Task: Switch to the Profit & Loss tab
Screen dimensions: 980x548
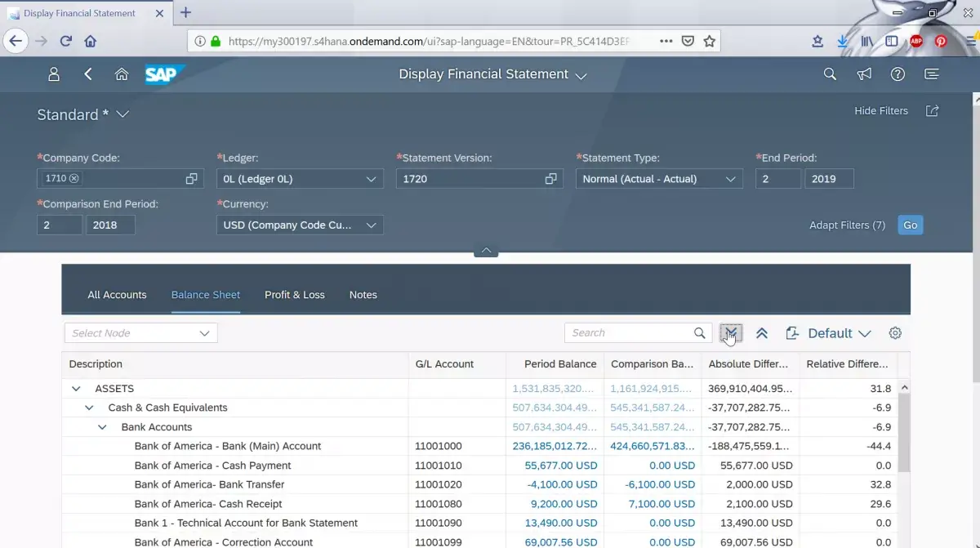Action: point(295,295)
